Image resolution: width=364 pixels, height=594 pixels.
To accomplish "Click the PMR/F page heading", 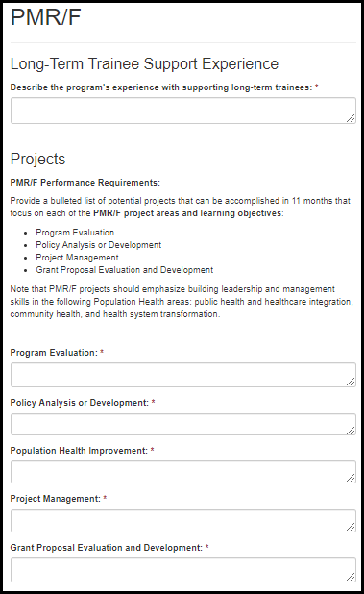I will (46, 17).
